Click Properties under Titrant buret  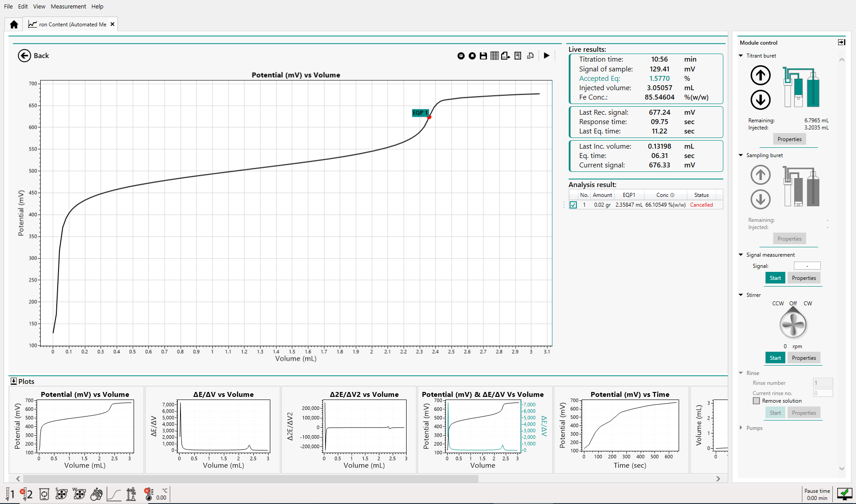point(789,139)
